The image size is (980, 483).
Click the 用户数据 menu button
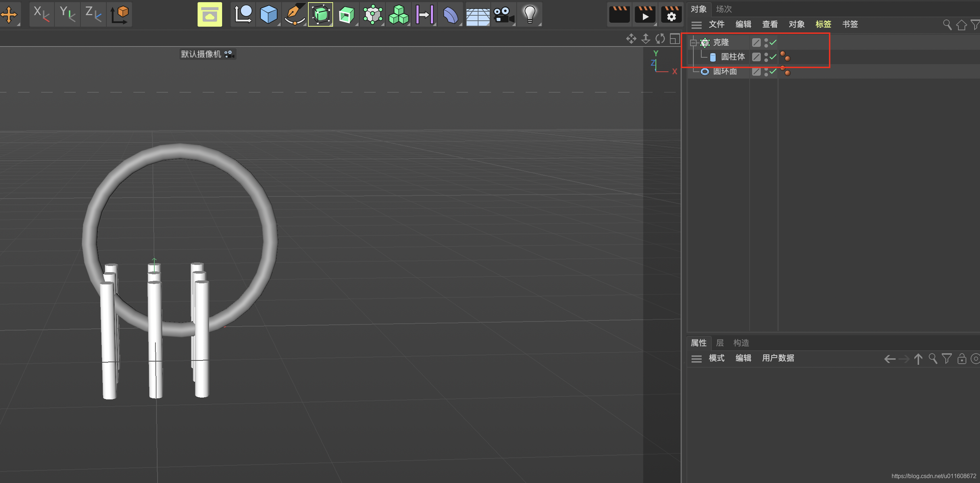(778, 358)
